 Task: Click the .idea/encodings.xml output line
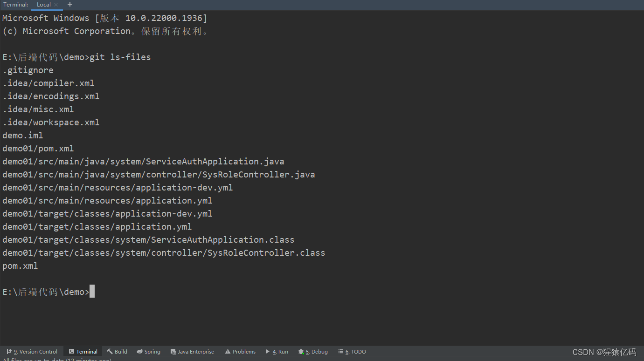point(51,96)
